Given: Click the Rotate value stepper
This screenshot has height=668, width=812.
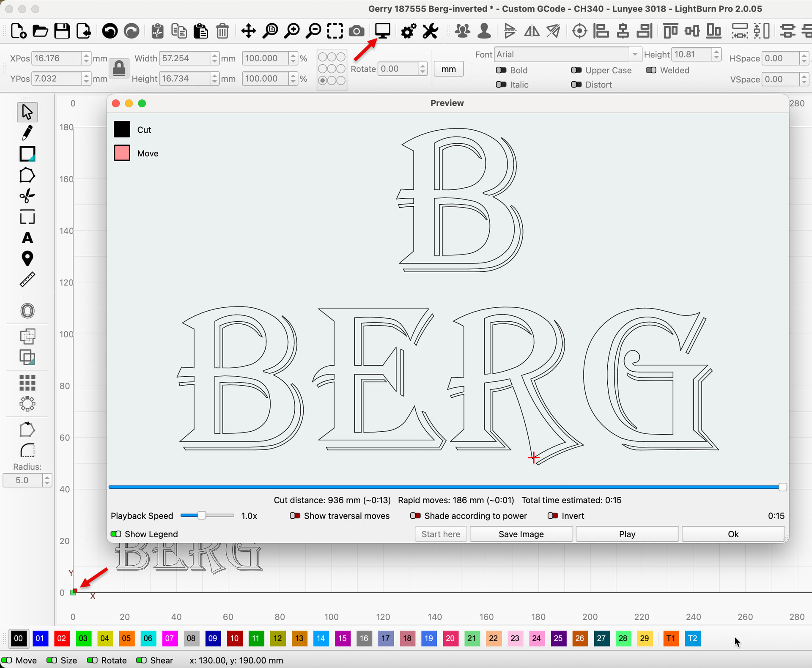Looking at the screenshot, I should tap(422, 69).
